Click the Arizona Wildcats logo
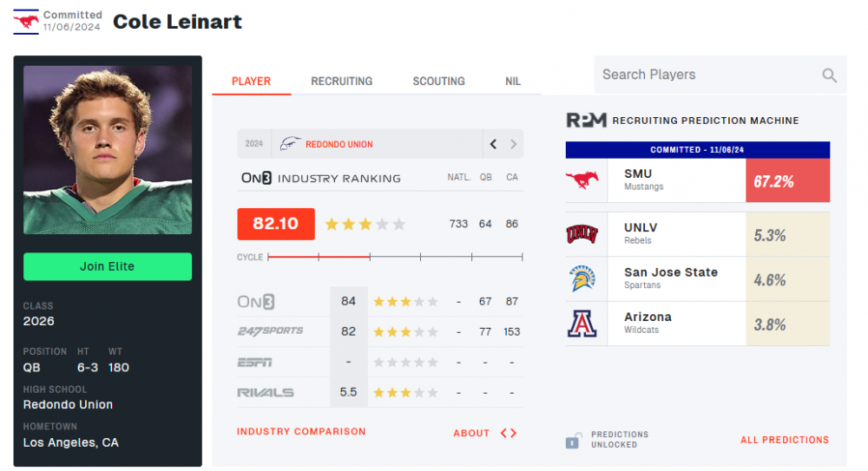The image size is (868, 471). pos(582,324)
